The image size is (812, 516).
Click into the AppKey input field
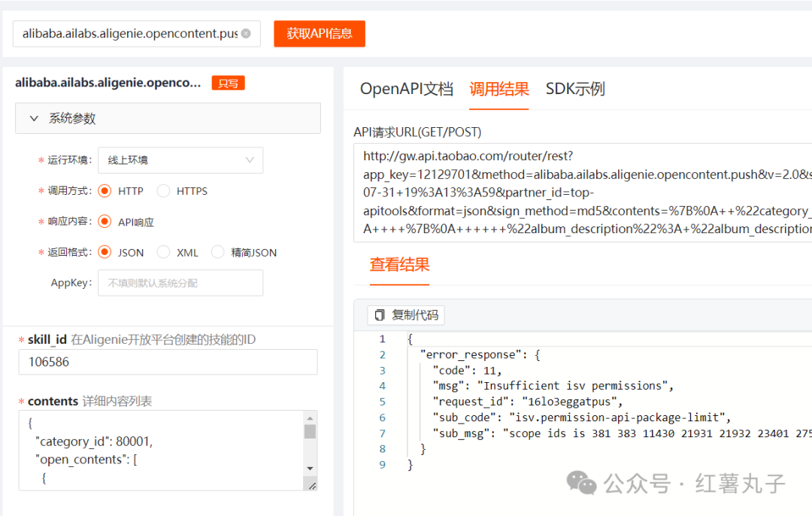(x=180, y=283)
